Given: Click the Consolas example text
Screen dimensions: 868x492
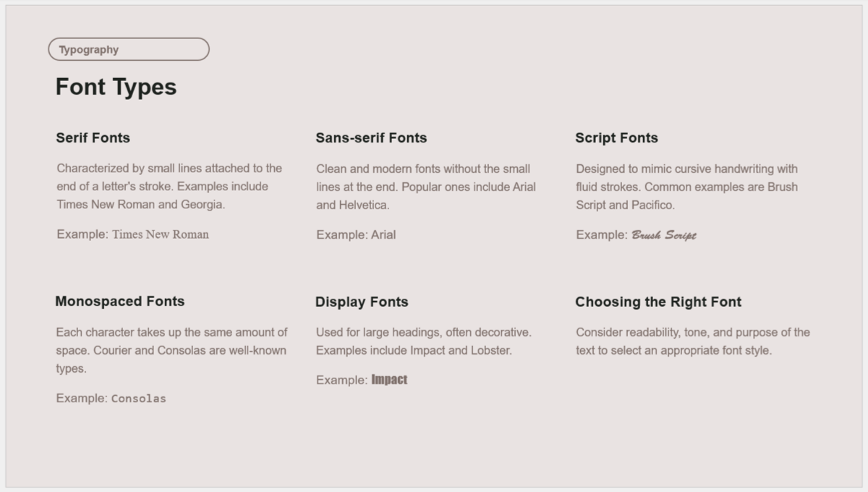Looking at the screenshot, I should click(138, 399).
